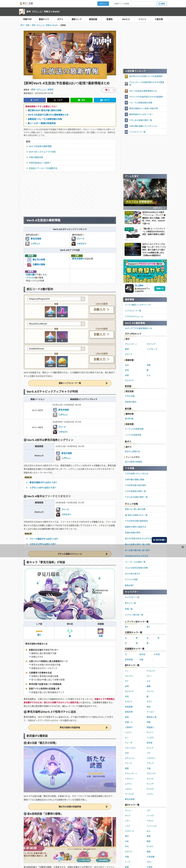
Task: Click the 登録する button in Amazon gift ad
Action: click(x=160, y=288)
